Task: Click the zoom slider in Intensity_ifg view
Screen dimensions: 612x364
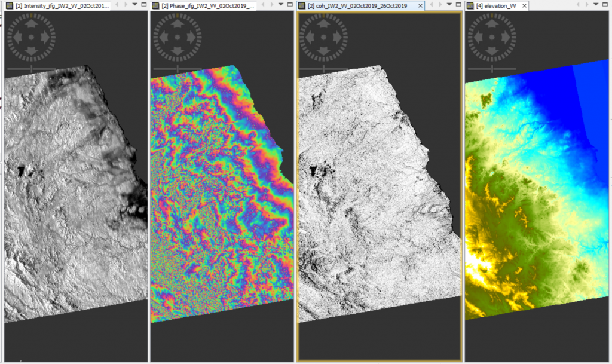Action: click(31, 69)
